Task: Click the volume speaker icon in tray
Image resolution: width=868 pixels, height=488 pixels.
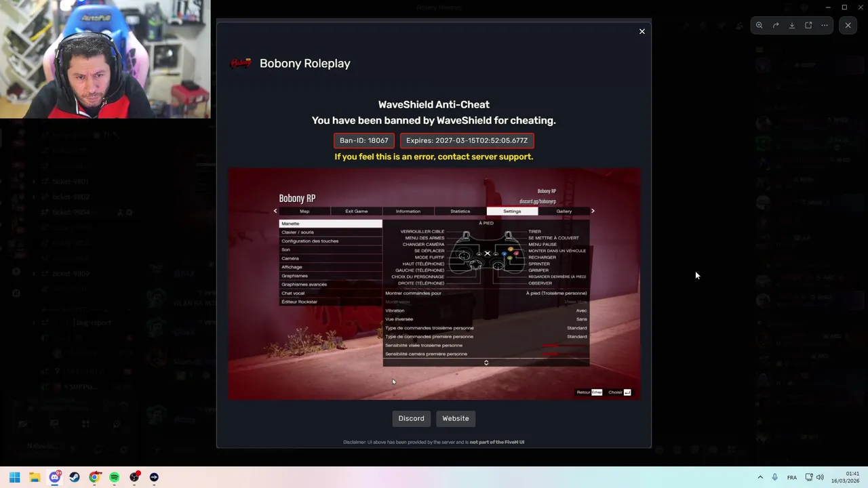Action: pyautogui.click(x=820, y=477)
